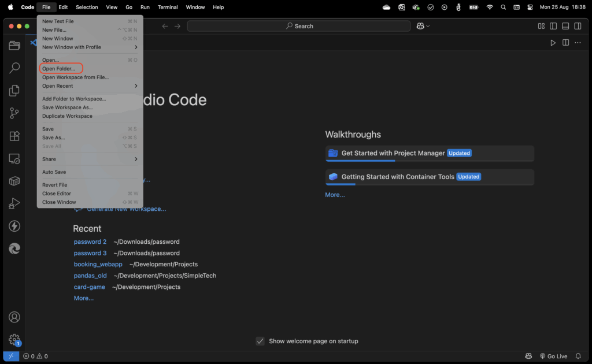Open the Extensions view
Viewport: 592px width, 364px height.
click(x=14, y=136)
